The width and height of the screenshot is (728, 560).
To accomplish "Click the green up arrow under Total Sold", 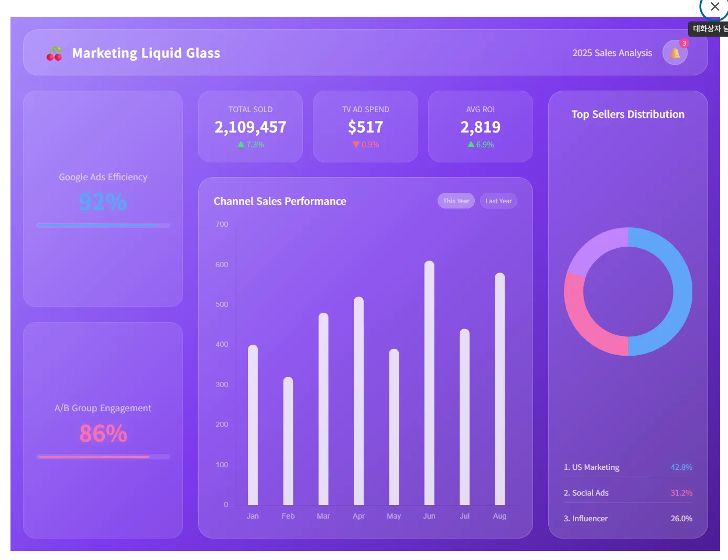I will pos(241,145).
